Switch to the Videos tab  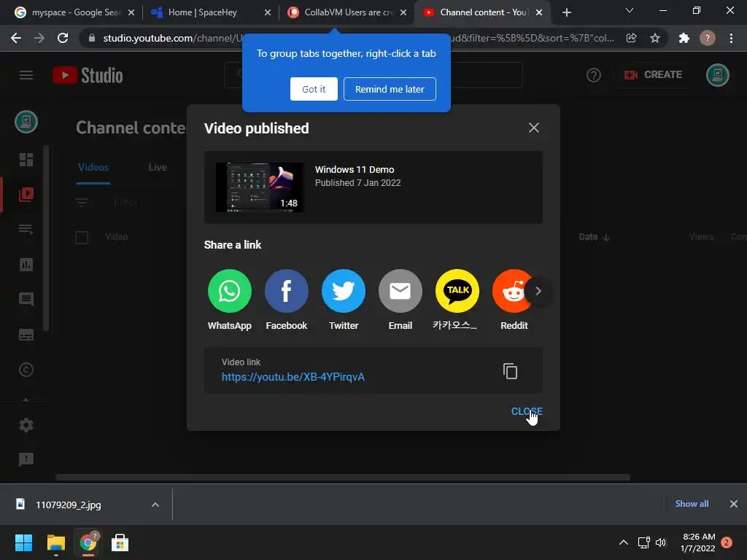(x=93, y=167)
